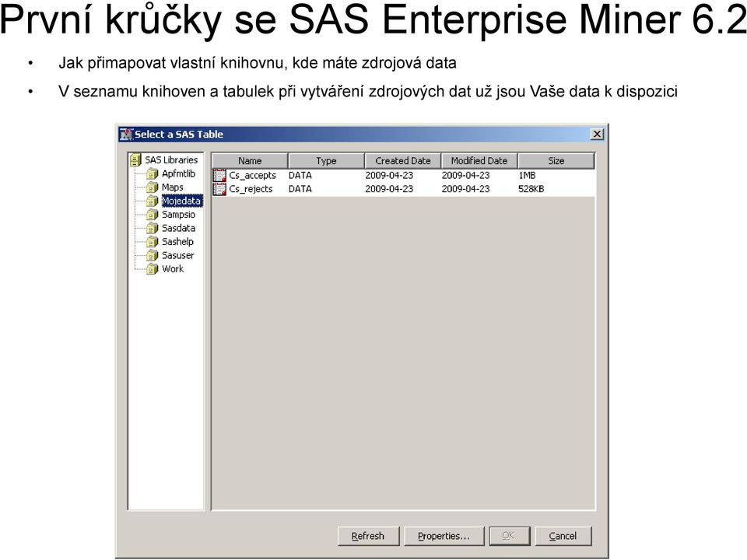Select the Sampsio library label
This screenshot has width=747, height=560.
179,215
